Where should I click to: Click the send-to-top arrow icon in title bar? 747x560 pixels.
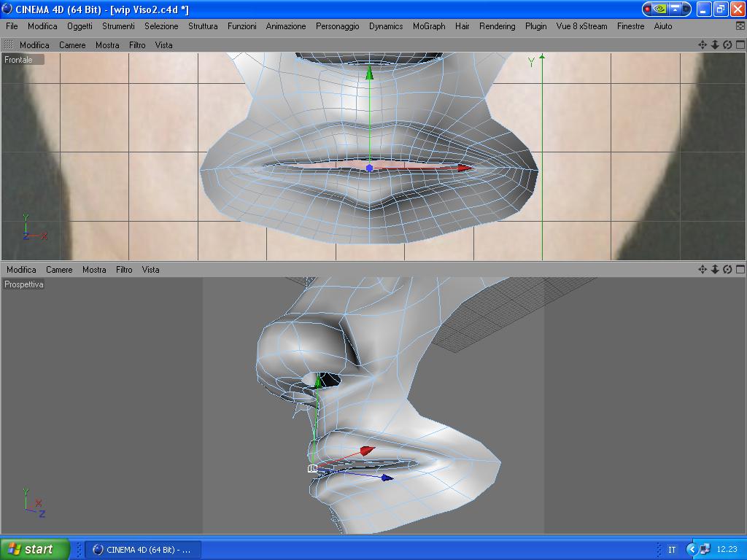[675, 9]
